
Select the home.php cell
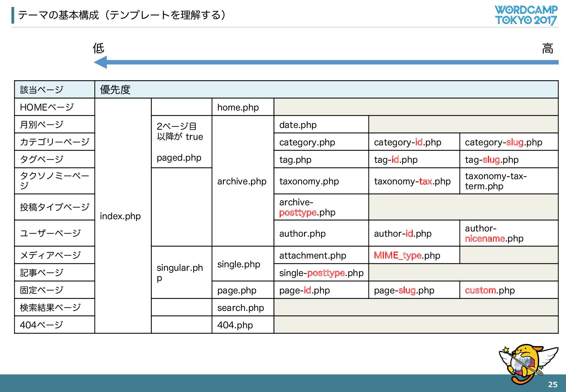coord(243,107)
